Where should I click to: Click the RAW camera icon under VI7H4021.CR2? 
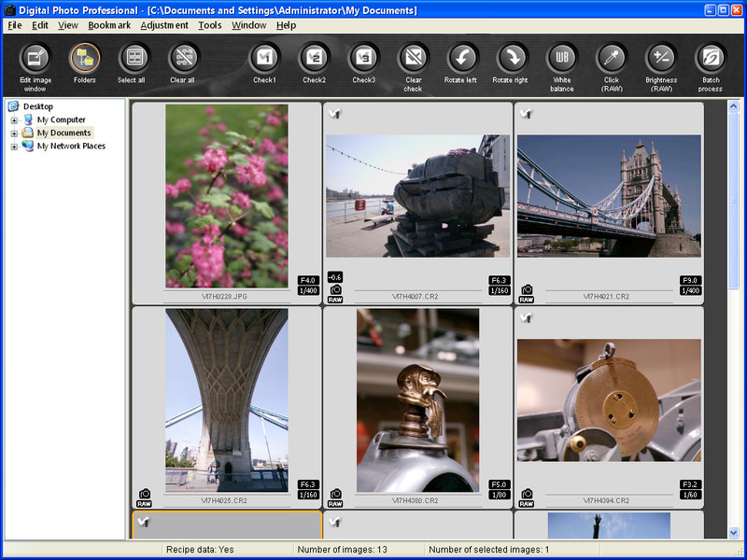point(527,294)
